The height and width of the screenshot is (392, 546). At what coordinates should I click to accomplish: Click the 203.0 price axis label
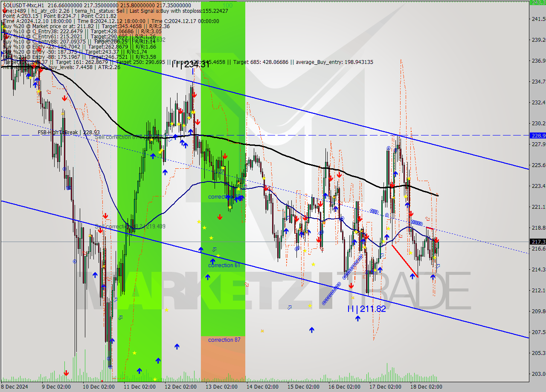click(538, 374)
